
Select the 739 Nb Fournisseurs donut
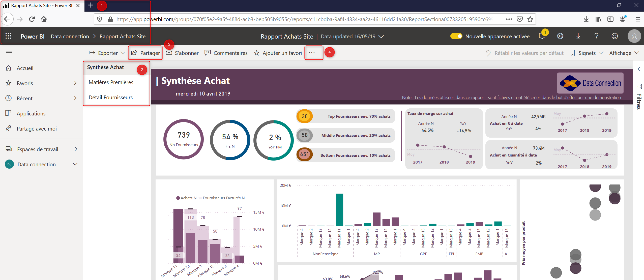click(184, 139)
